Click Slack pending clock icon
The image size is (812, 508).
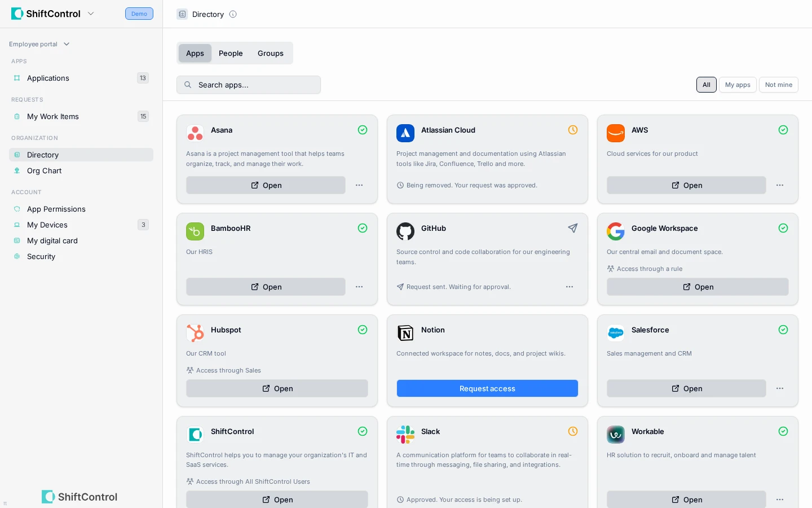pyautogui.click(x=573, y=431)
